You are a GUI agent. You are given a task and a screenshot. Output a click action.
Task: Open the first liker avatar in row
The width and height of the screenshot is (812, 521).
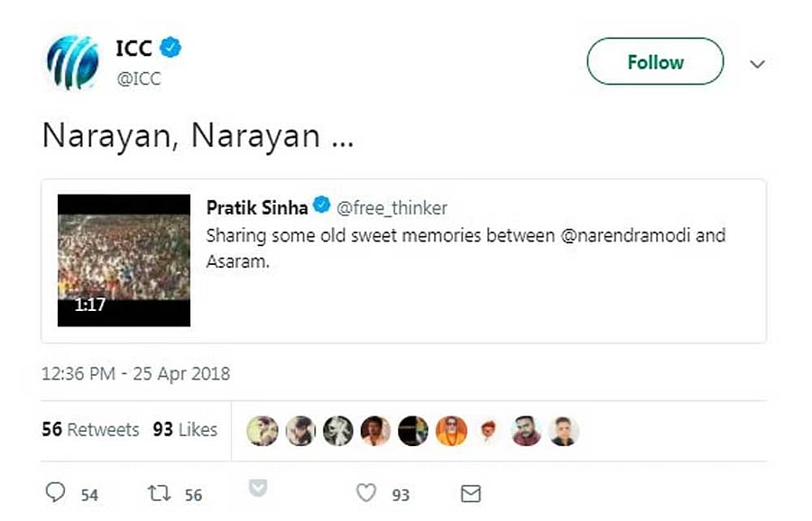pos(263,432)
